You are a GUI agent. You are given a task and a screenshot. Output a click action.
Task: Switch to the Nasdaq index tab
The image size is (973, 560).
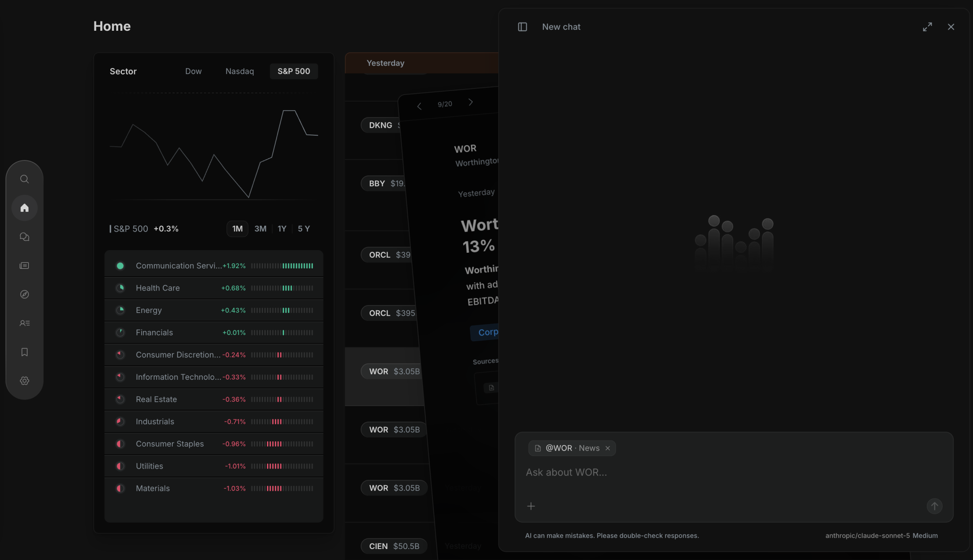click(x=240, y=71)
